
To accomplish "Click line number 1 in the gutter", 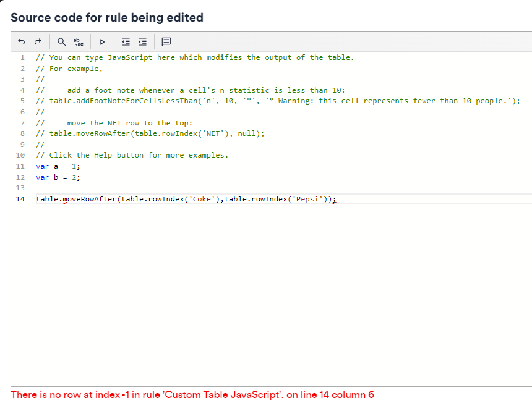I will coord(22,57).
